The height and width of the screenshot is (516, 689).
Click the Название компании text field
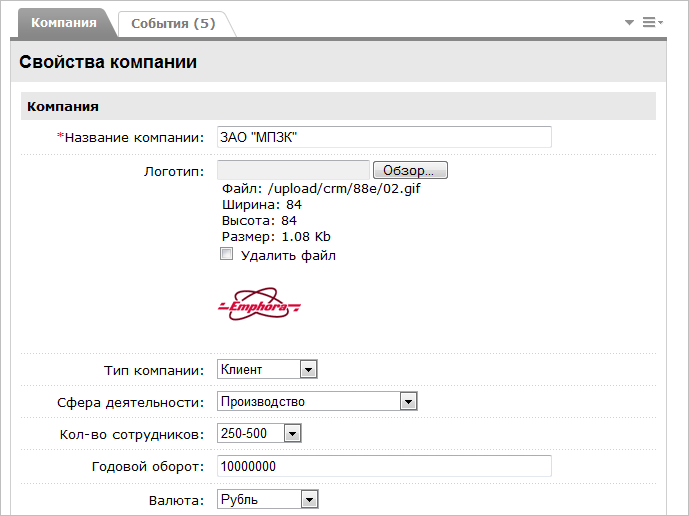click(x=384, y=137)
